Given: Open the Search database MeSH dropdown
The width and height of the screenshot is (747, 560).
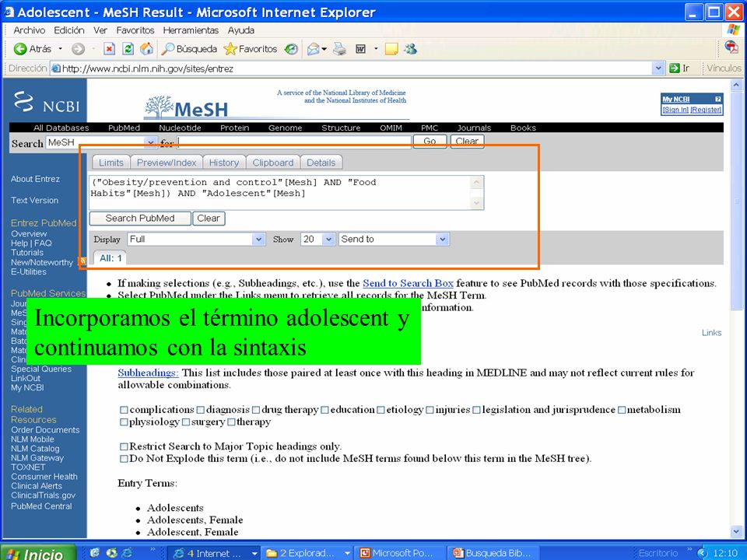Looking at the screenshot, I should (151, 142).
